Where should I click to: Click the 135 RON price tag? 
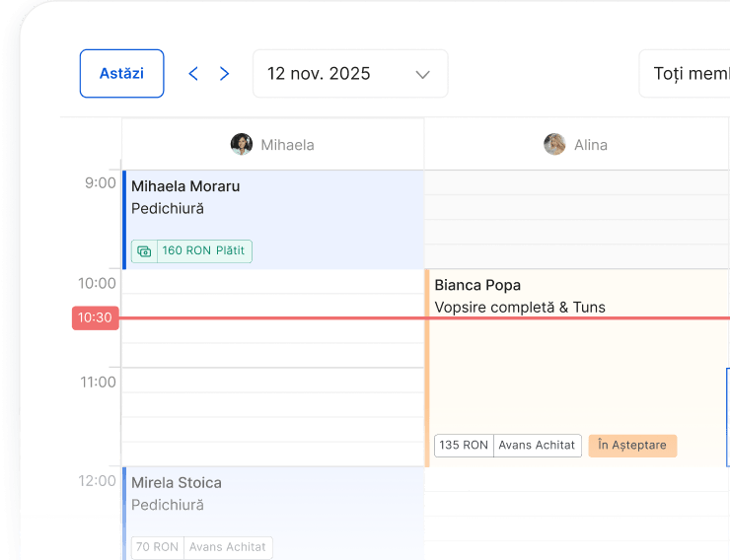(464, 446)
